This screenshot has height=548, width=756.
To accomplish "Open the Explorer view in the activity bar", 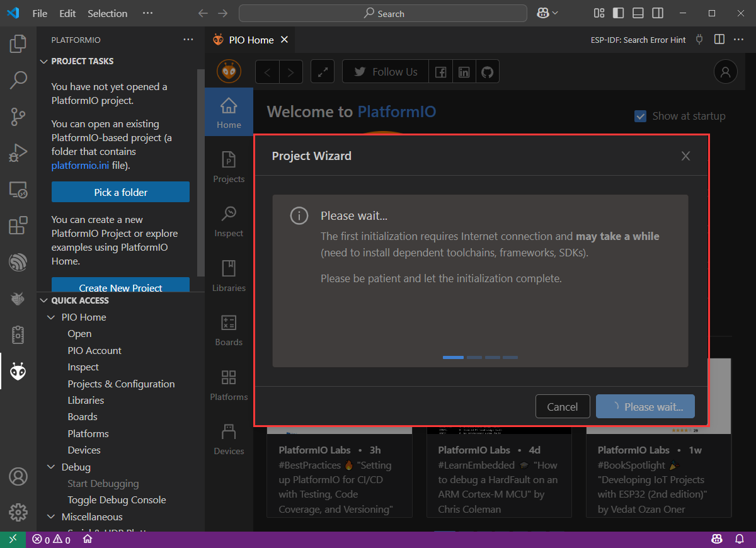I will click(x=18, y=43).
